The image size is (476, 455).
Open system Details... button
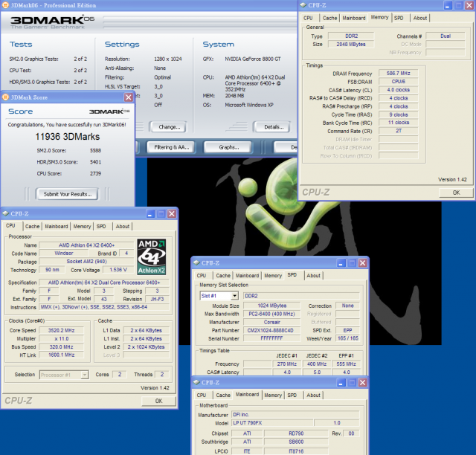pyautogui.click(x=274, y=127)
